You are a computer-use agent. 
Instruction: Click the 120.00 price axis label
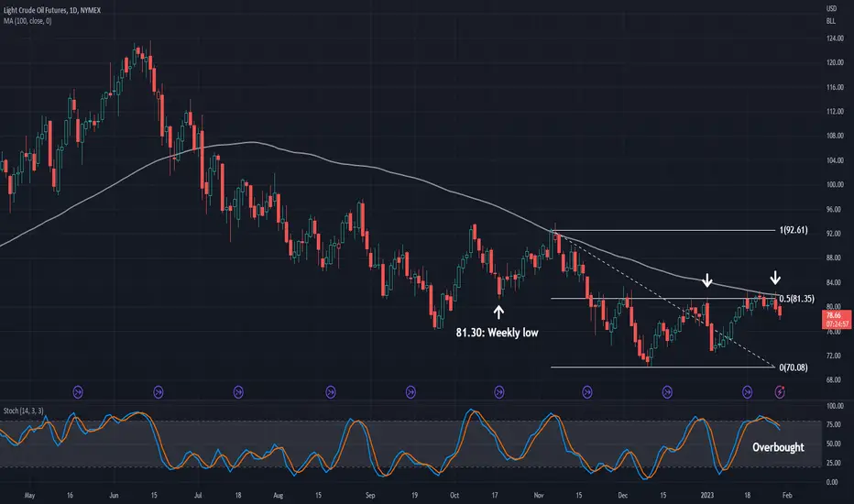click(835, 62)
